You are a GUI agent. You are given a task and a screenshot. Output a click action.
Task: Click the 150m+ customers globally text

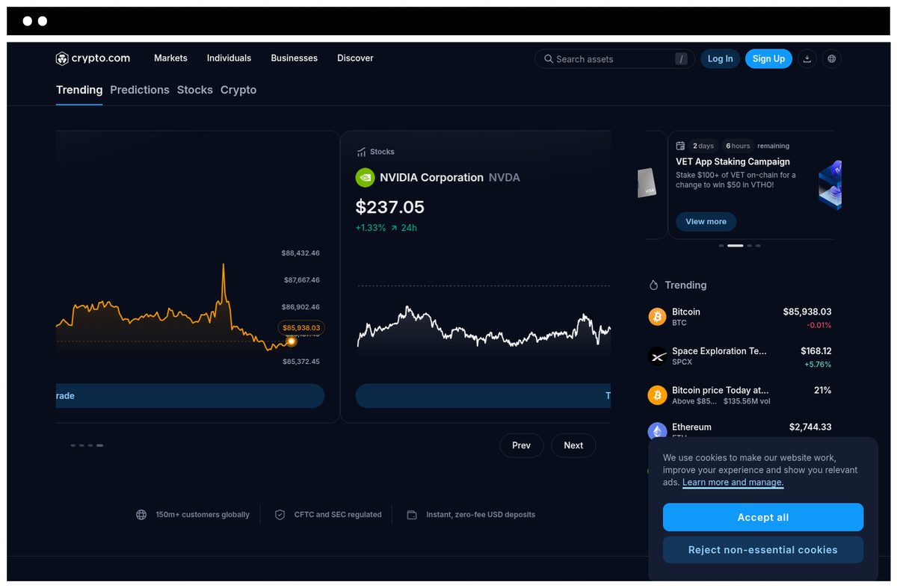[x=203, y=515]
